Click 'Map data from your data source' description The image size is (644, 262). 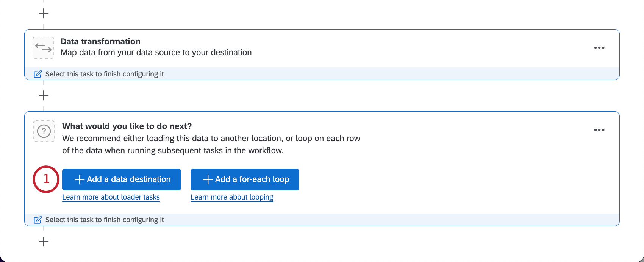tap(156, 52)
